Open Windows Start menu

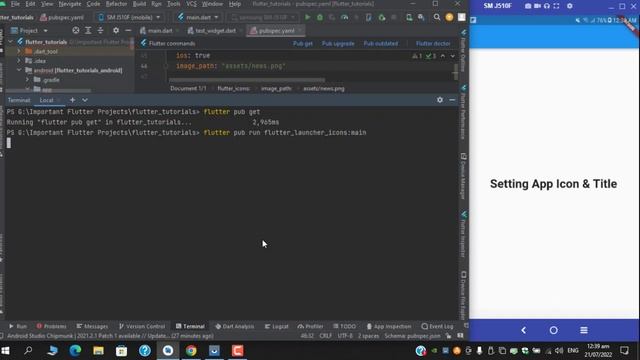tap(6, 351)
